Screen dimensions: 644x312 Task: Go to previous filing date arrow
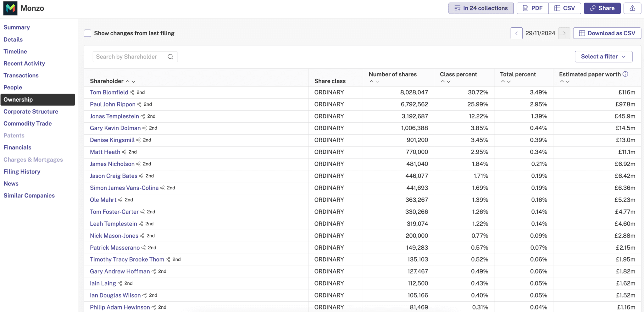point(516,33)
